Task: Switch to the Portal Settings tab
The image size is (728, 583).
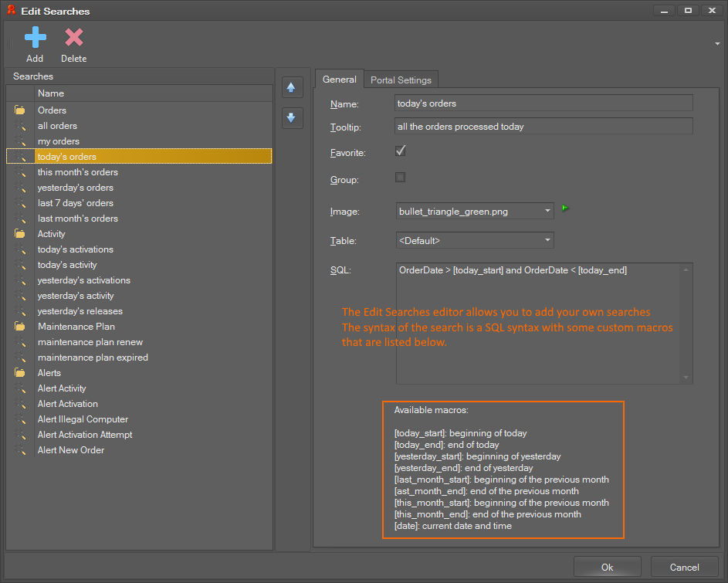Action: coord(401,80)
